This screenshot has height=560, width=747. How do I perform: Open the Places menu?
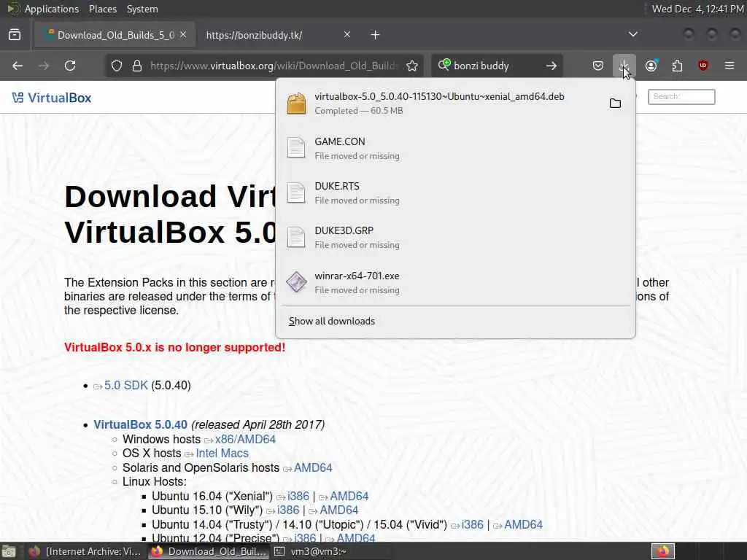tap(102, 9)
